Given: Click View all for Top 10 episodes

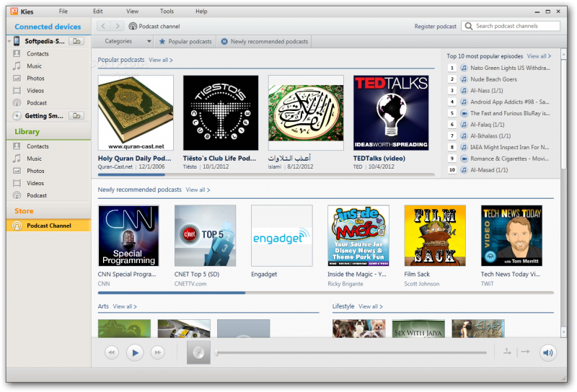Looking at the screenshot, I should (x=539, y=56).
